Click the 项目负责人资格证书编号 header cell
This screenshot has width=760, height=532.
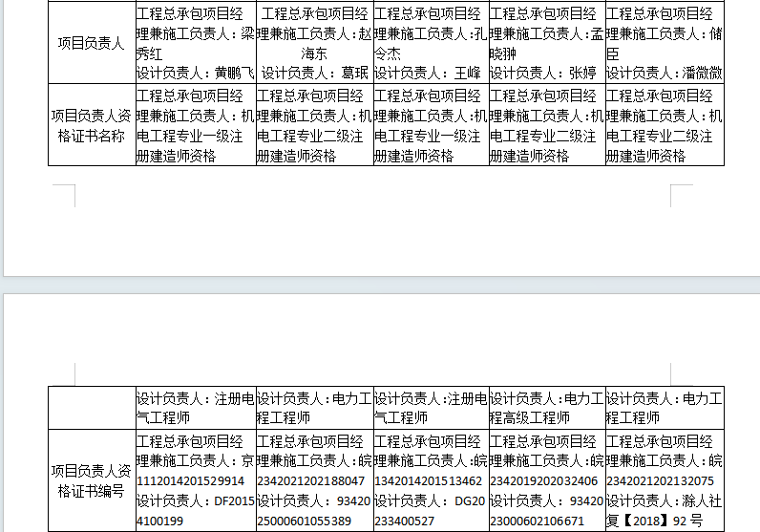click(x=92, y=480)
